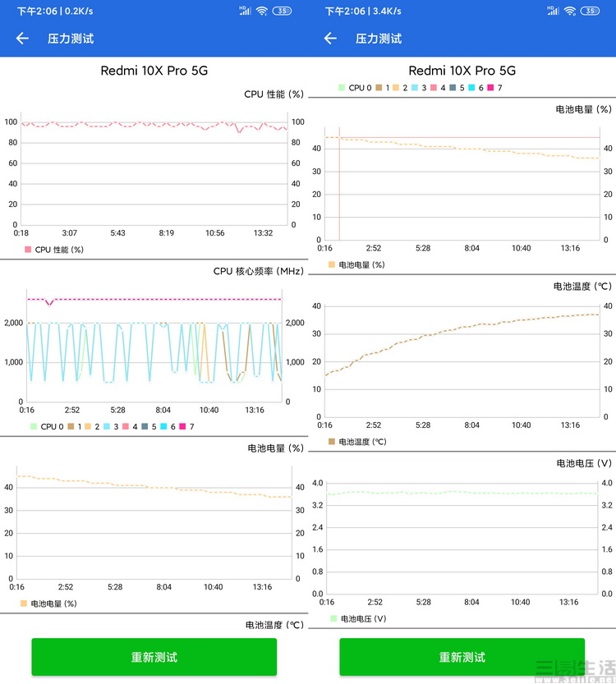Tap the right screen Wi-Fi status icon
This screenshot has width=616, height=684.
(570, 11)
